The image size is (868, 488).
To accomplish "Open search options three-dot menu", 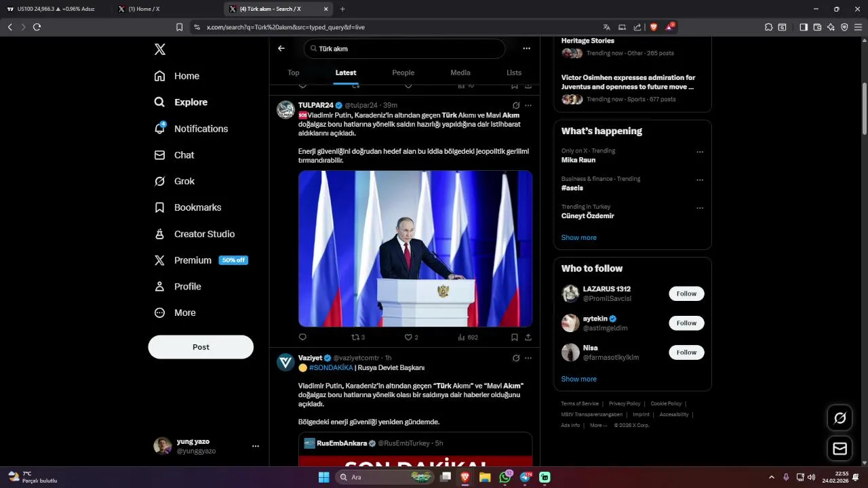I will coord(526,49).
